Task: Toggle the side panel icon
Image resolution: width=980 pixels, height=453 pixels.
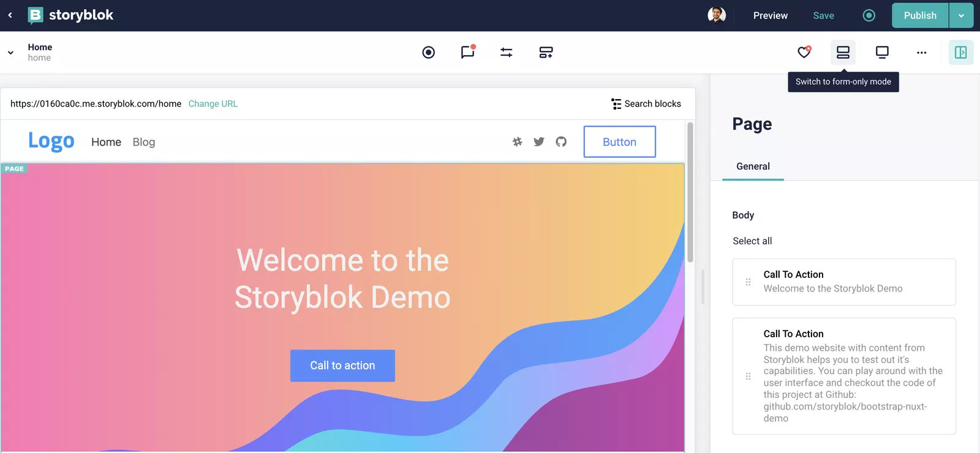Action: pos(960,52)
